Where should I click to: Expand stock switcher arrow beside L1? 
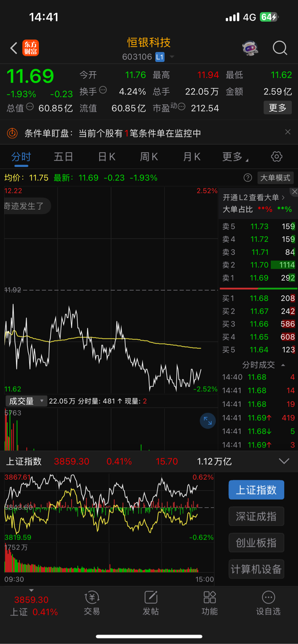(172, 57)
